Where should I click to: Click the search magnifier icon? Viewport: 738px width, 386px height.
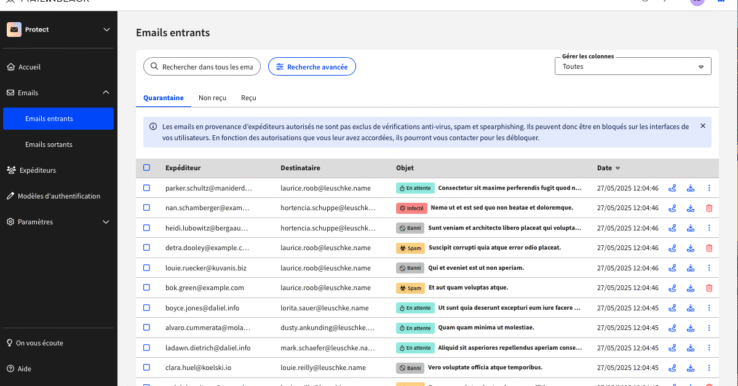point(154,66)
